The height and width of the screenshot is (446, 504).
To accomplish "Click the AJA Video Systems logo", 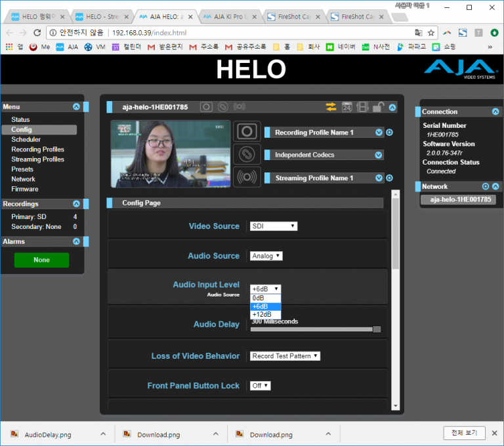I will pos(462,69).
